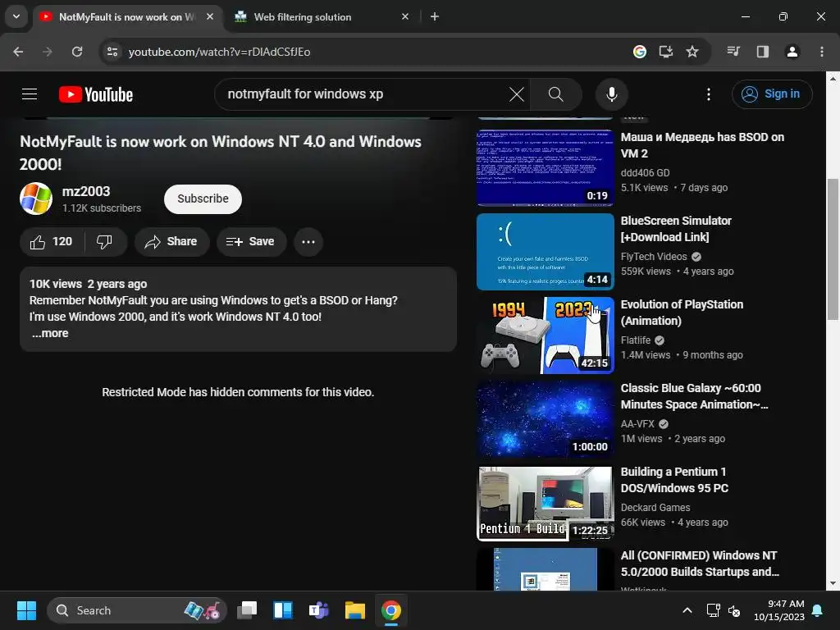This screenshot has height=630, width=840.
Task: Dislike the video with thumbs down
Action: coord(104,242)
